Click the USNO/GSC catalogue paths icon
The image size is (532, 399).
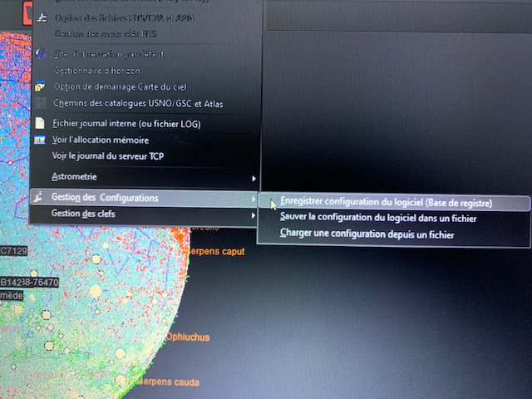click(39, 104)
